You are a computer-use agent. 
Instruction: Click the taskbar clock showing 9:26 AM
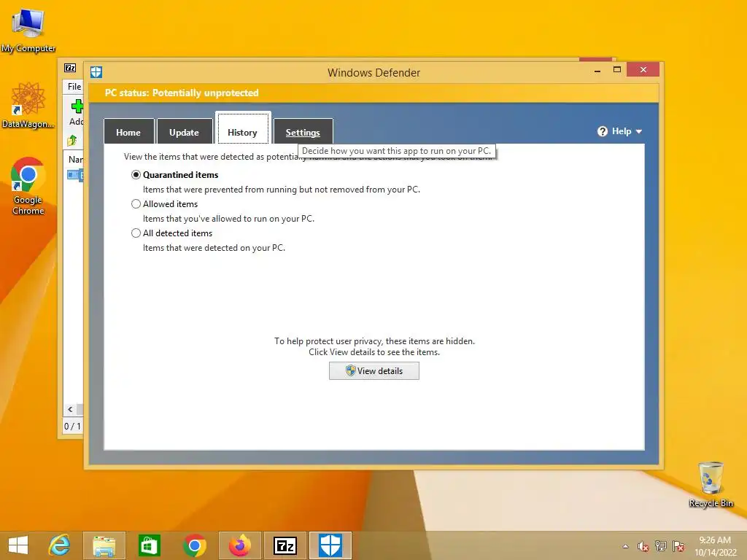point(715,546)
